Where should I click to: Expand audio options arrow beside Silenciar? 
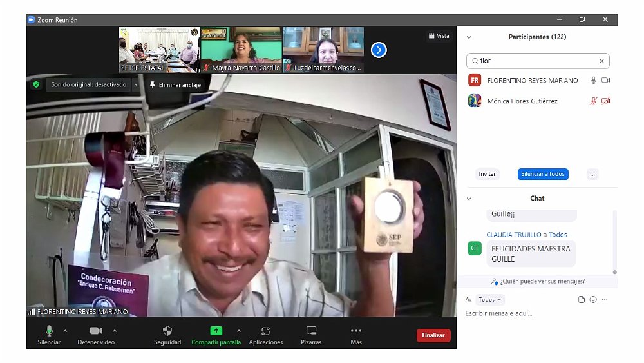[x=68, y=330]
